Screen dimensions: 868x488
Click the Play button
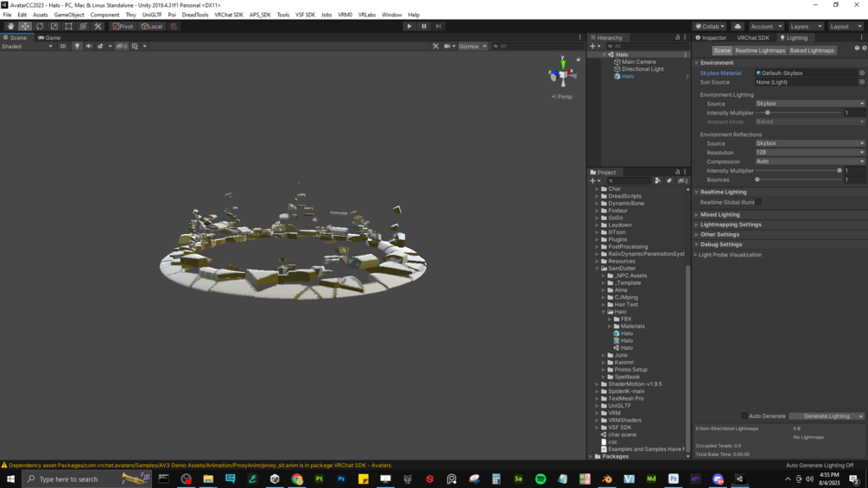409,26
